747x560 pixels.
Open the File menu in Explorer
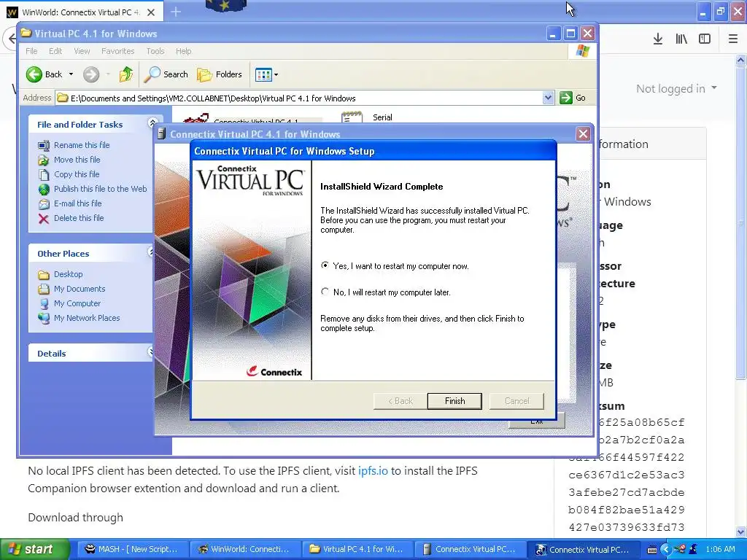(31, 51)
